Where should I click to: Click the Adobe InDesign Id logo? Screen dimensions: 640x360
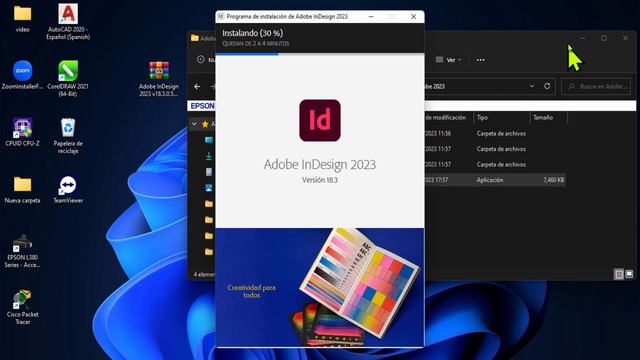click(x=320, y=120)
